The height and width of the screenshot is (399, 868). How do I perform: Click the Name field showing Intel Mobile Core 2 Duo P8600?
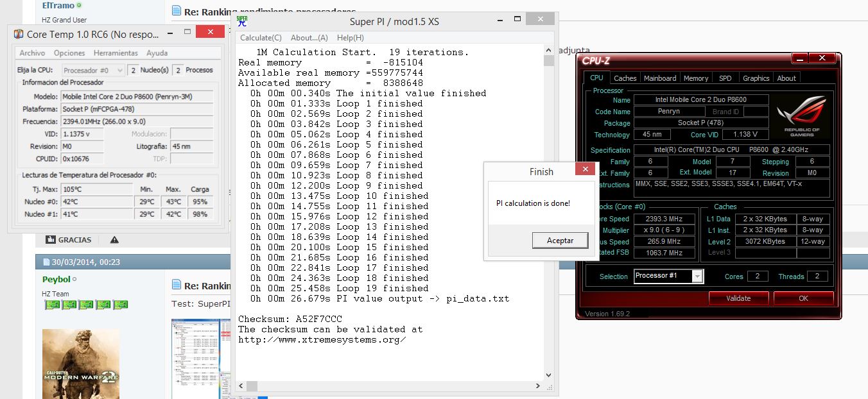click(x=701, y=100)
